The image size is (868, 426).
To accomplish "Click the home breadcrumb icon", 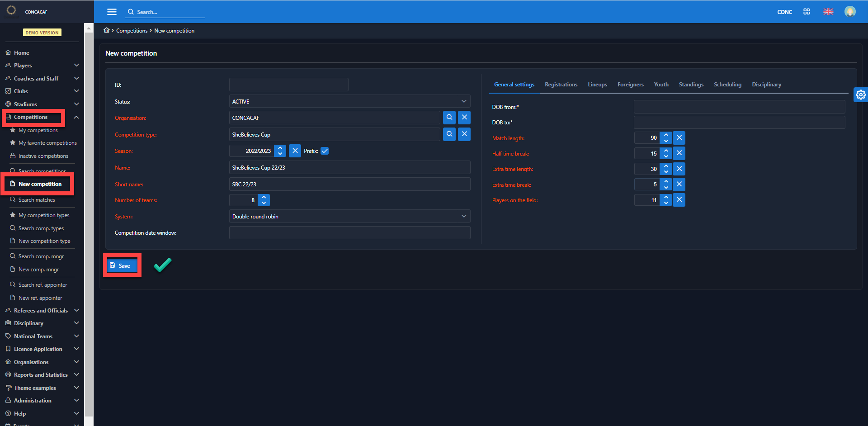I will coord(107,30).
